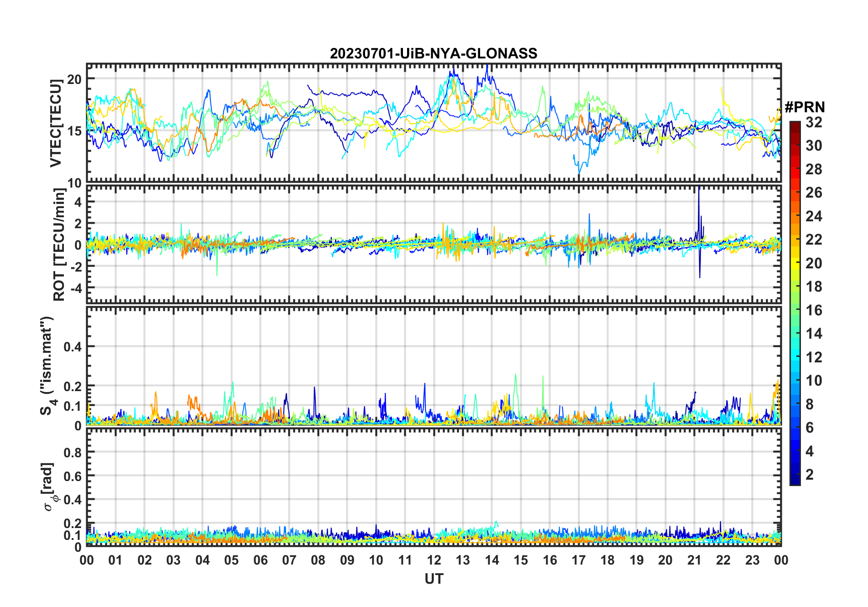
Task: Click UT axis hour tick 12
Action: click(434, 560)
